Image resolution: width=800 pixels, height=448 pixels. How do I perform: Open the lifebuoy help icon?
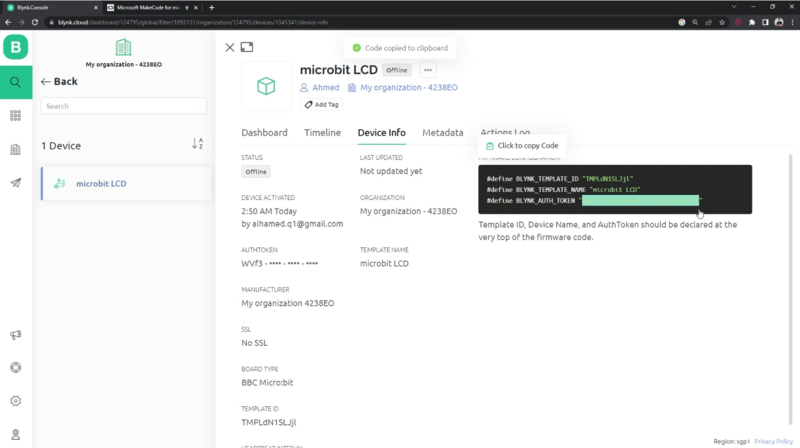[x=16, y=368]
